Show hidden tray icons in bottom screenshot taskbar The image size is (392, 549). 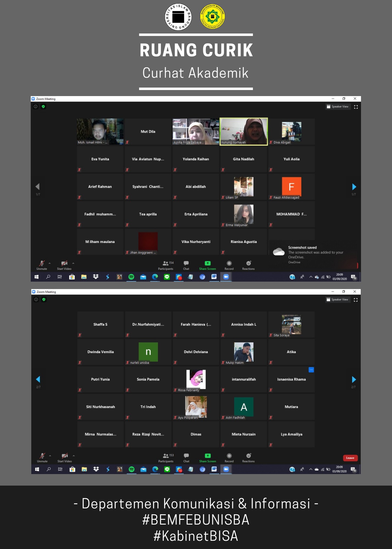coord(311,469)
